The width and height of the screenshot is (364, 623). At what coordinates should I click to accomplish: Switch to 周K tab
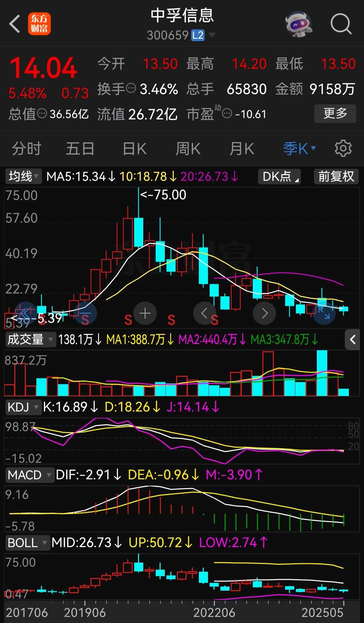[x=188, y=148]
